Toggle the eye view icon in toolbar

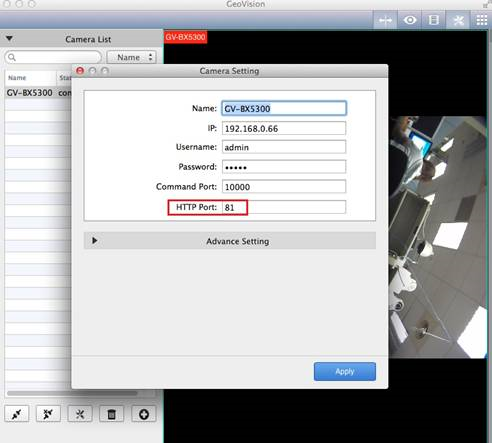coord(410,20)
